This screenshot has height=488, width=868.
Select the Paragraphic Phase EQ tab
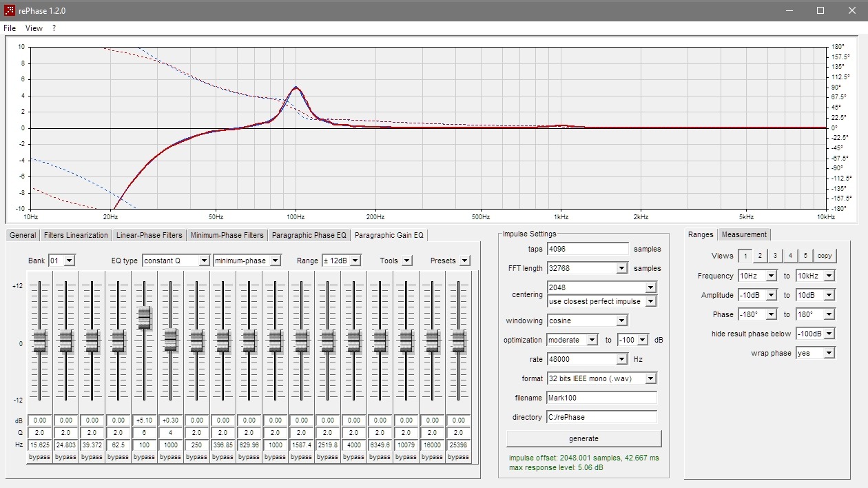click(x=309, y=235)
